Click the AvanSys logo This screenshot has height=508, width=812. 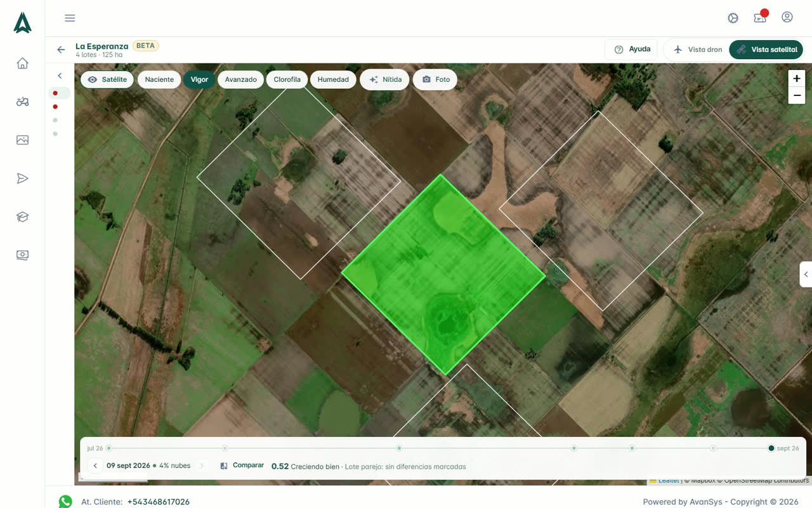click(x=23, y=22)
